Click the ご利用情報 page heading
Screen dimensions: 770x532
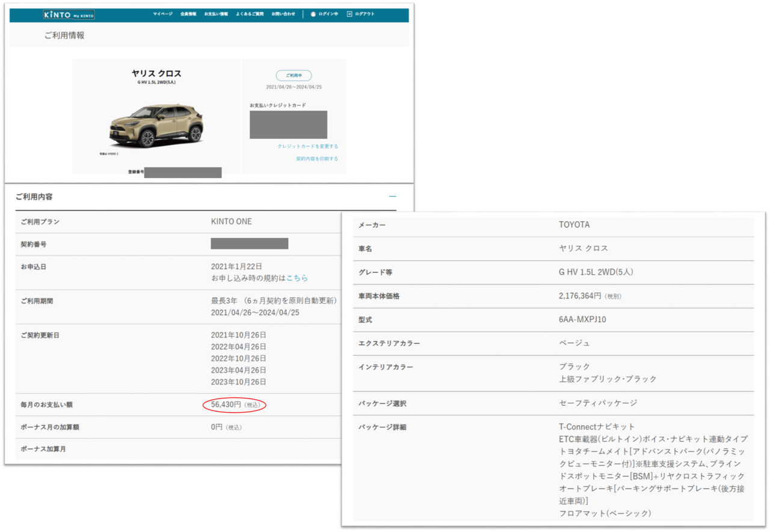pos(64,35)
